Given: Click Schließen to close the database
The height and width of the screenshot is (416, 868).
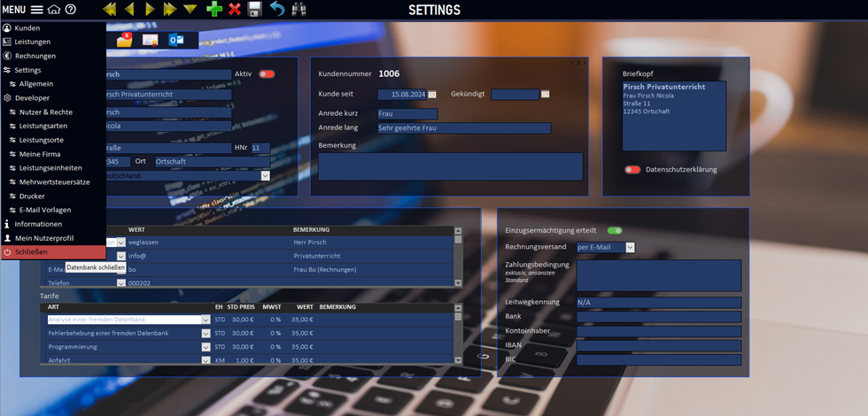Looking at the screenshot, I should (x=31, y=252).
